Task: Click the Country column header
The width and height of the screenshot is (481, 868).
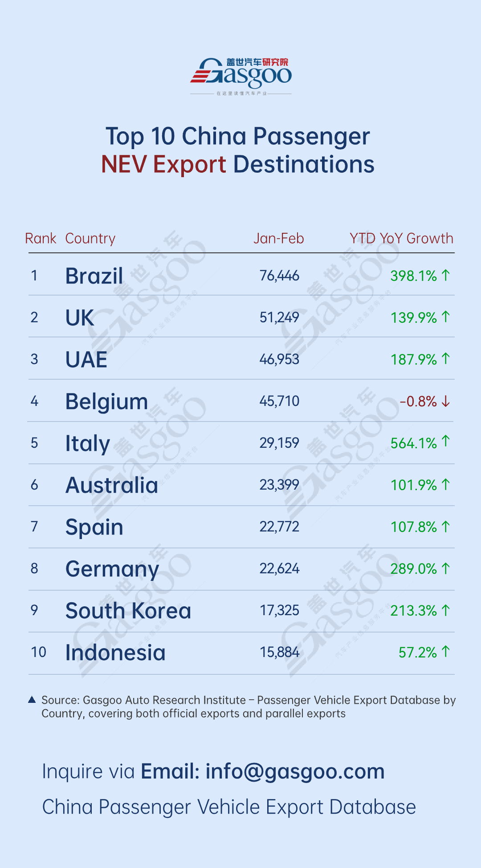Action: [90, 239]
